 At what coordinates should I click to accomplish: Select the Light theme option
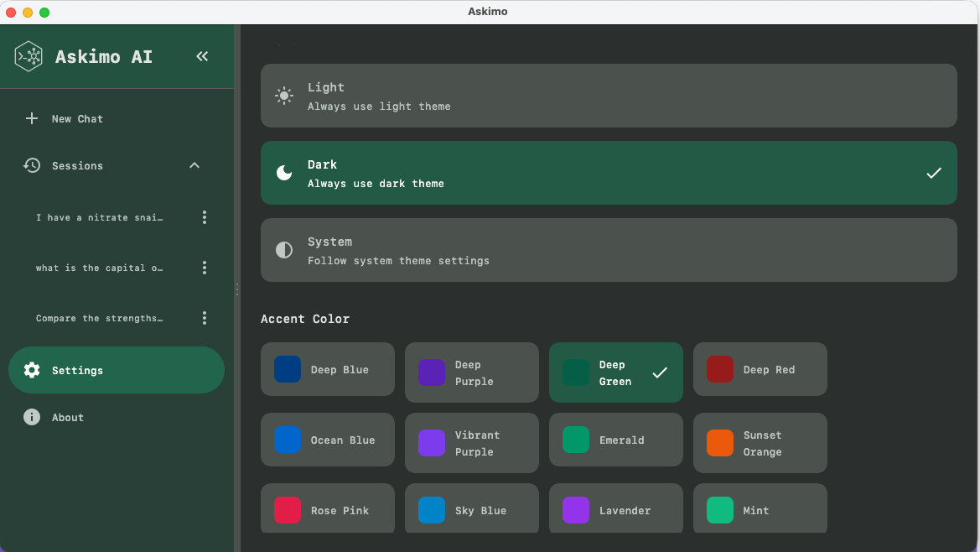[608, 96]
